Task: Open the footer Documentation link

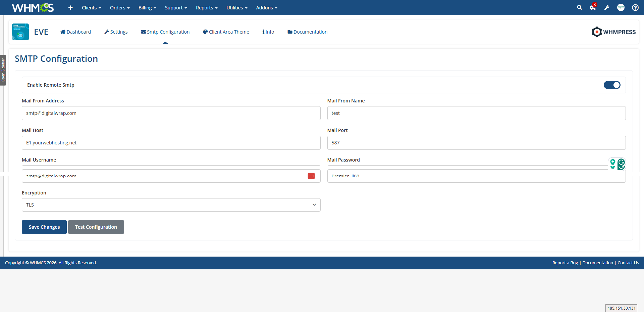Action: click(598, 263)
